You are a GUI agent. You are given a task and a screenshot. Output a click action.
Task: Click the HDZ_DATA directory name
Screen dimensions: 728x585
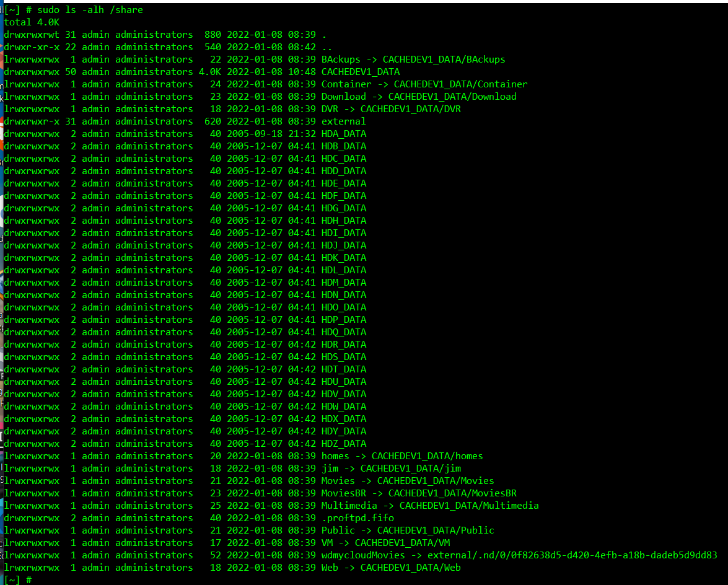click(343, 444)
